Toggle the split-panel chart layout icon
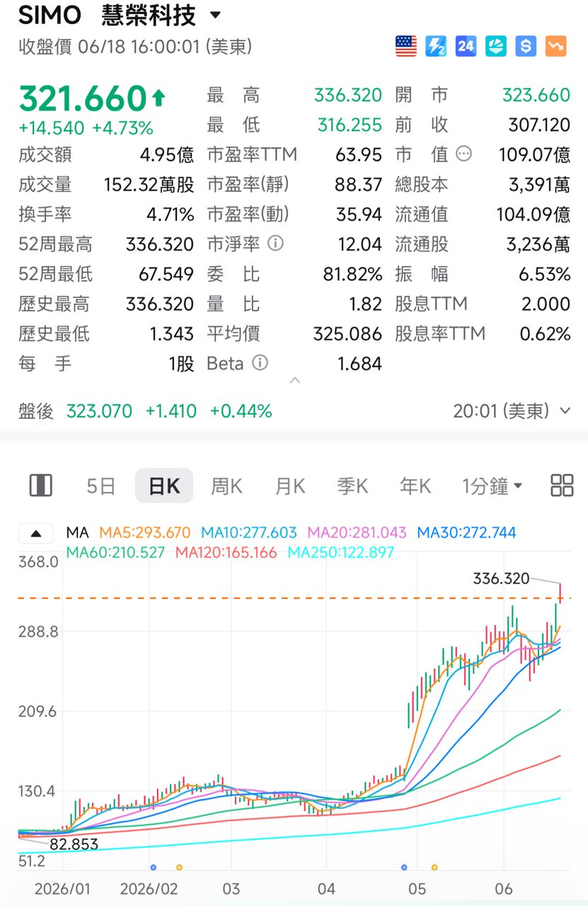 click(x=41, y=486)
